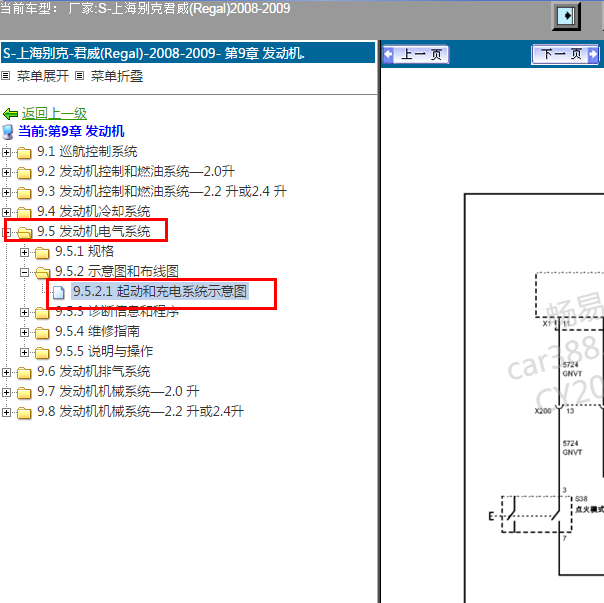Click folder icon of 9.1 巡航控制系统
Screen dimensions: 604x603
point(24,153)
